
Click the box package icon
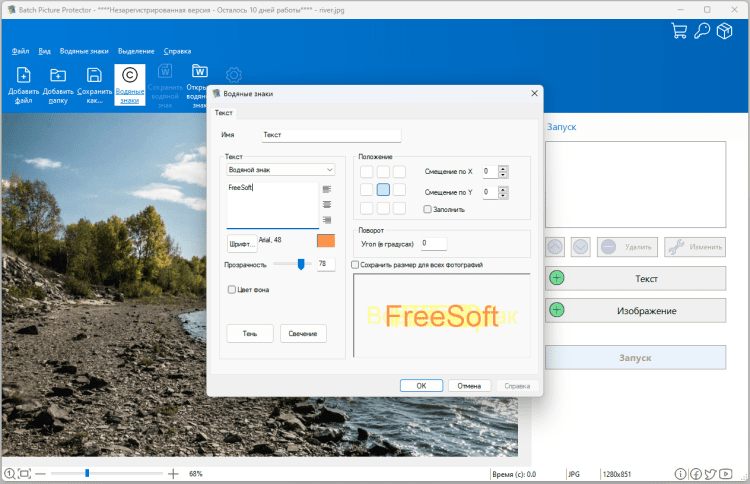click(724, 31)
